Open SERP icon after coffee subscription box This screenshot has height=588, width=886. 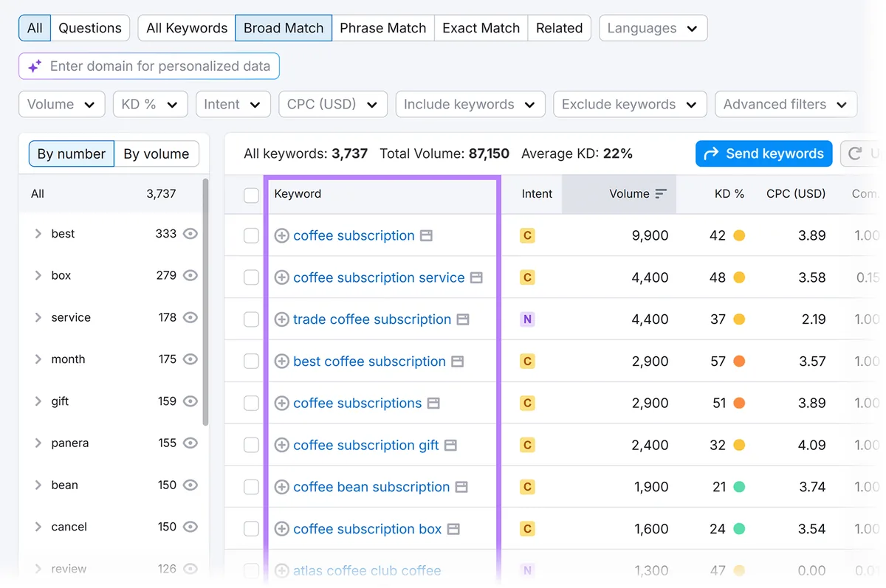pyautogui.click(x=453, y=529)
